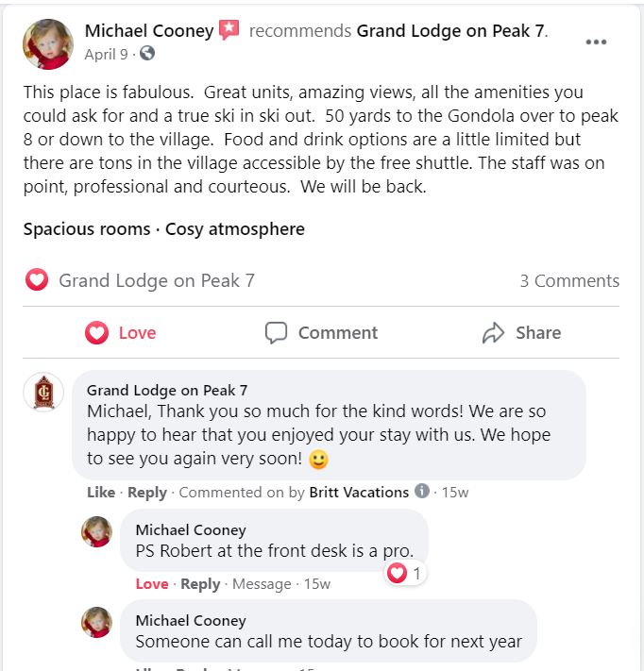Viewport: 644px width, 671px height.
Task: Open Grand Lodge on Peak 7 logo avatar
Action: (43, 392)
